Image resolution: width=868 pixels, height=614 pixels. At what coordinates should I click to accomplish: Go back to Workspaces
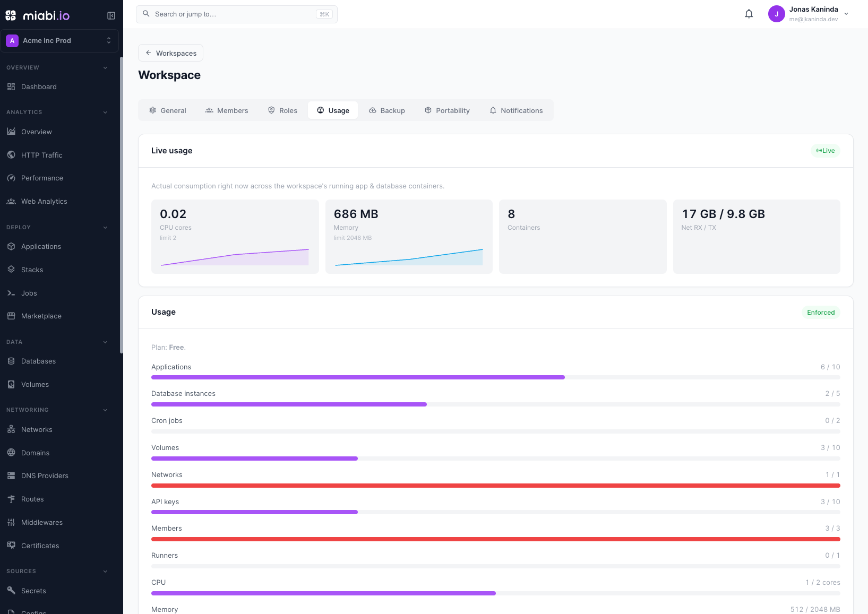pos(170,53)
